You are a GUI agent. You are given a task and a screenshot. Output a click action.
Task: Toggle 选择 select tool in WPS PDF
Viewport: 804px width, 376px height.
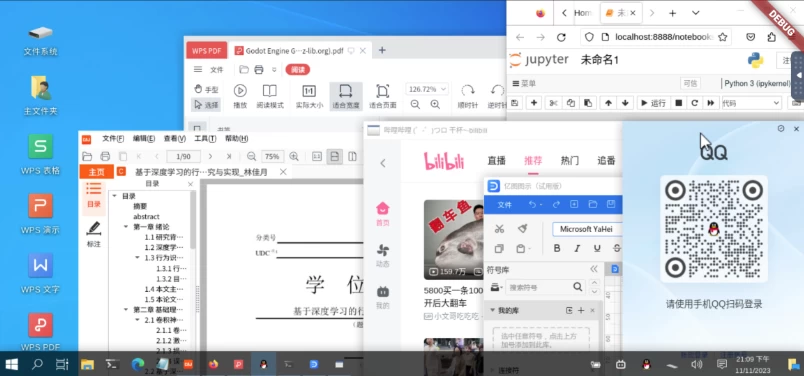pyautogui.click(x=206, y=105)
